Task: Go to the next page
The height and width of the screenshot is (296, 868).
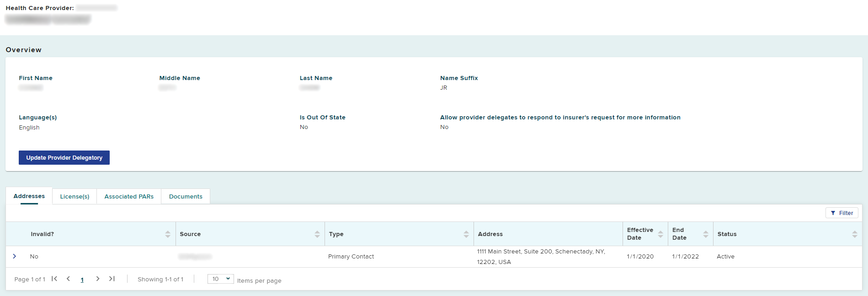Action: point(97,279)
